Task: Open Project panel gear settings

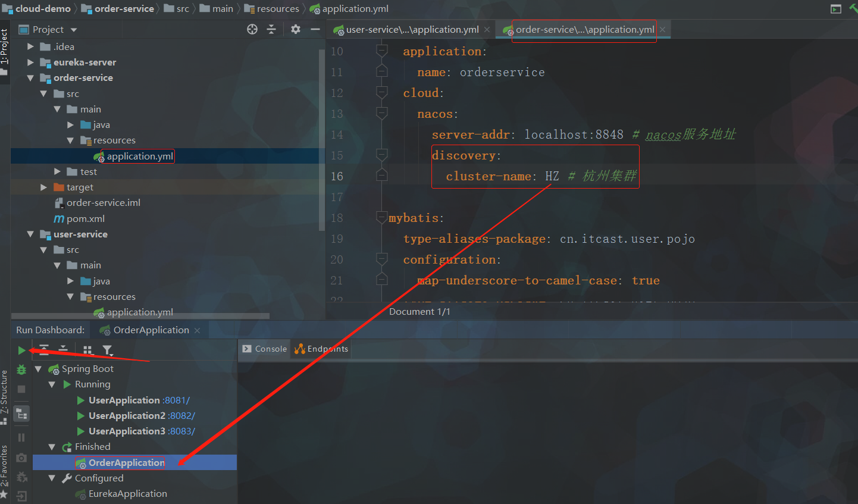Action: pyautogui.click(x=296, y=29)
